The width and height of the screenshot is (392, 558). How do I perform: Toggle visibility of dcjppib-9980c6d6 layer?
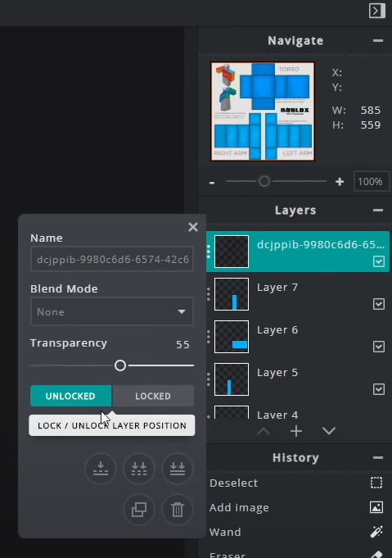tap(378, 261)
